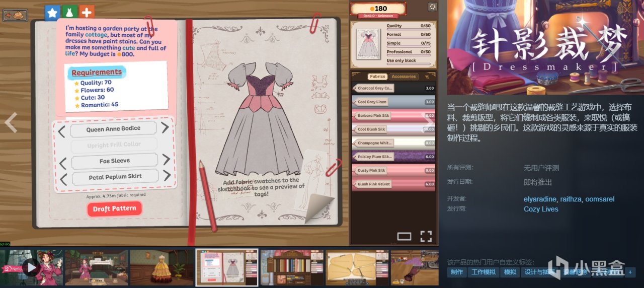Advance to the next screenshot in the carousel

[x=428, y=123]
